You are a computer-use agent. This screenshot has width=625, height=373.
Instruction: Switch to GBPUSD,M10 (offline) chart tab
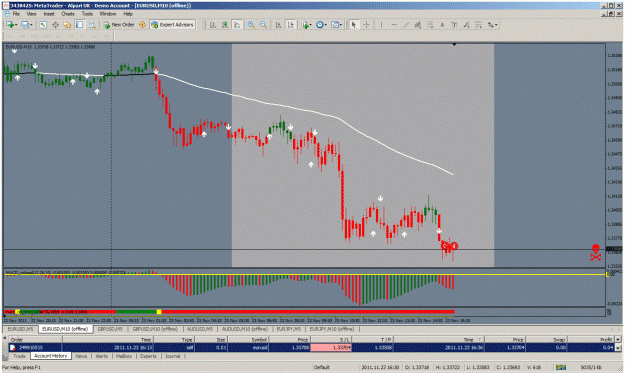tap(155, 329)
